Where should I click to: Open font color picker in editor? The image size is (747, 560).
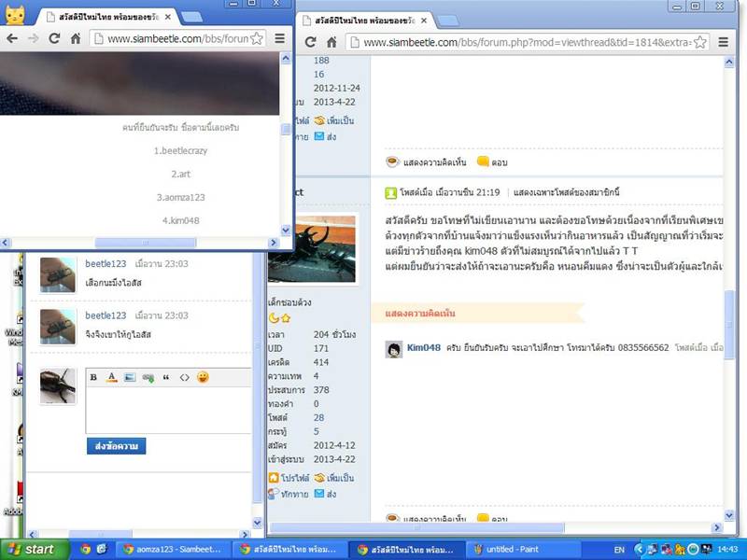pos(111,377)
